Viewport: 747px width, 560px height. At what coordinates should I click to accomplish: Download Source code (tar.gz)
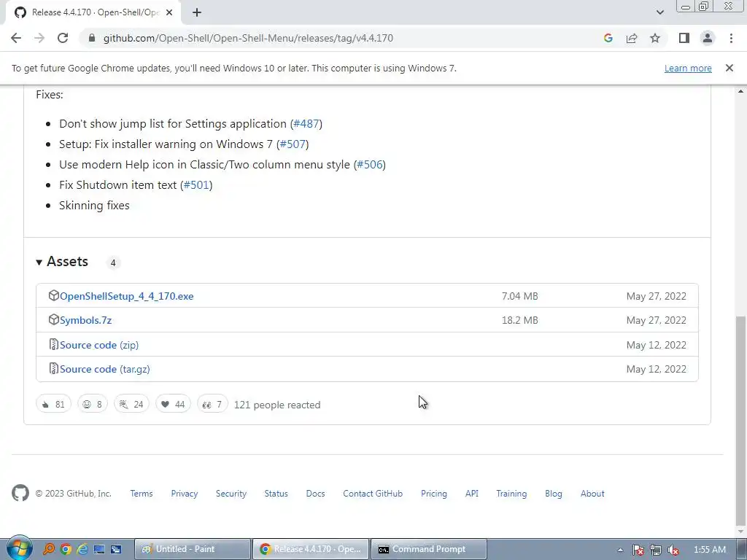point(105,370)
